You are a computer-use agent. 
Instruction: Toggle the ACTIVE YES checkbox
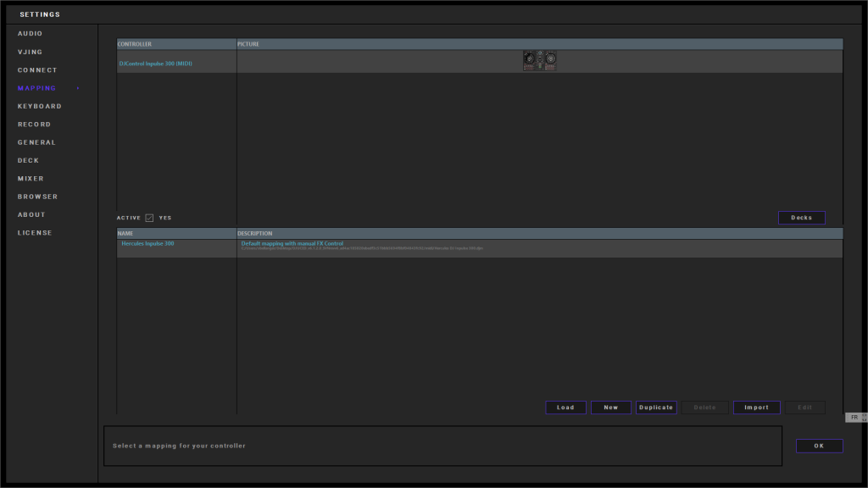point(149,218)
